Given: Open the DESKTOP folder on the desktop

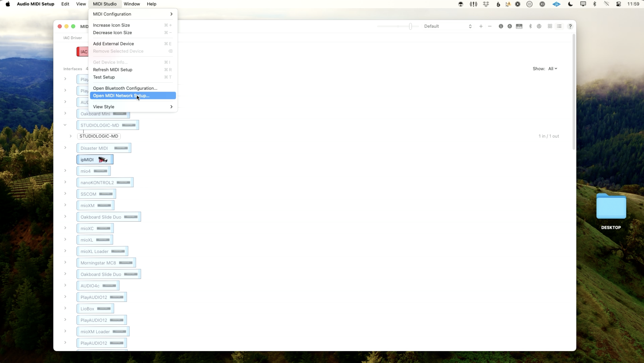Looking at the screenshot, I should 611,207.
